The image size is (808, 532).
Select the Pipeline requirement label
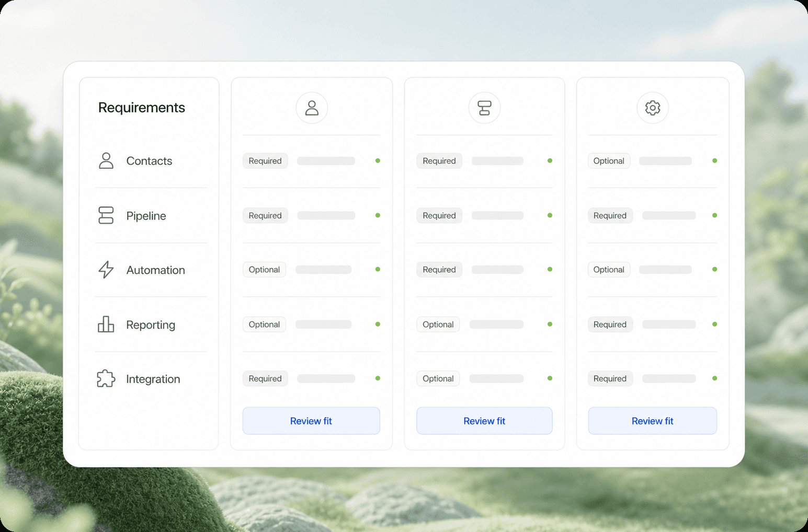146,216
